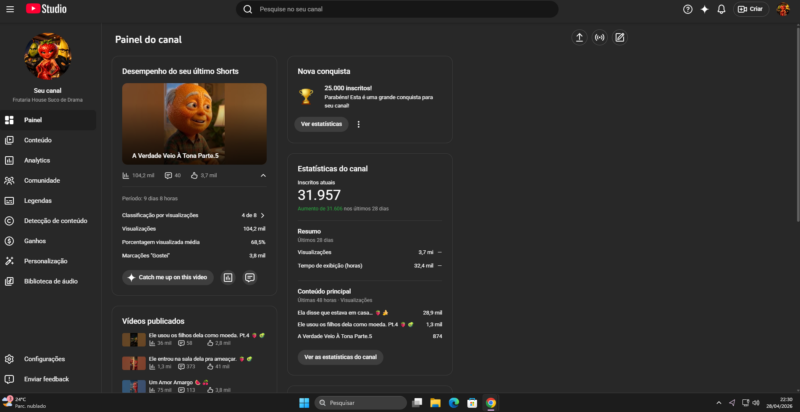Open Ele usou os filhos dela published video thumbnail
The width and height of the screenshot is (800, 412).
134,340
